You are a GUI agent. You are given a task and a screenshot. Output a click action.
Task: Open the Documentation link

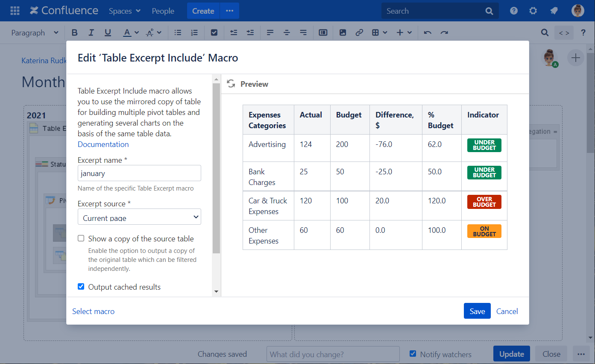103,144
